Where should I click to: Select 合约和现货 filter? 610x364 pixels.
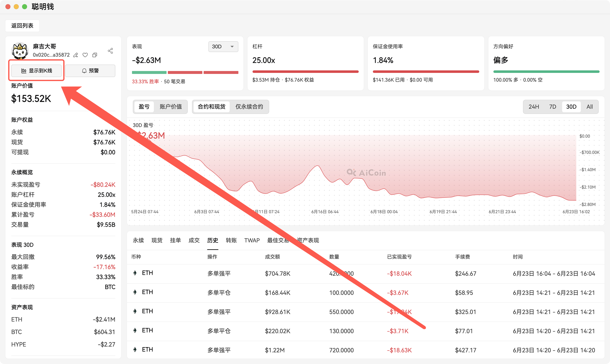tap(211, 107)
